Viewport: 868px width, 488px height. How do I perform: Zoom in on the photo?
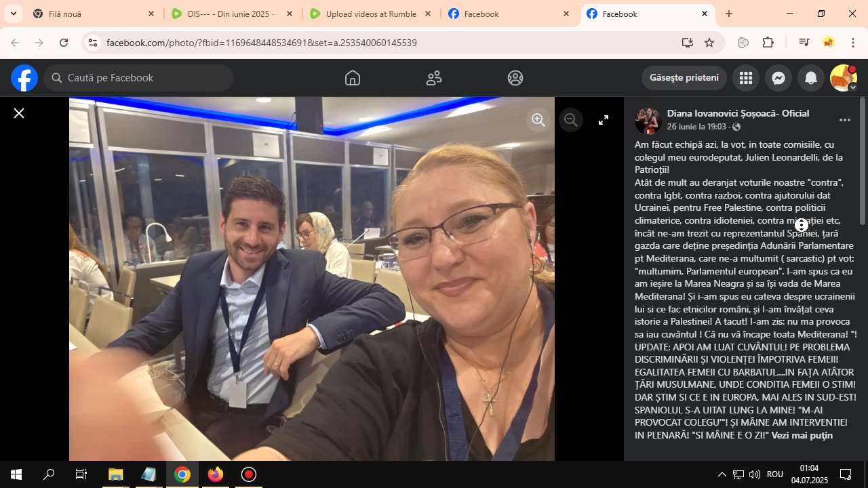[x=538, y=120]
